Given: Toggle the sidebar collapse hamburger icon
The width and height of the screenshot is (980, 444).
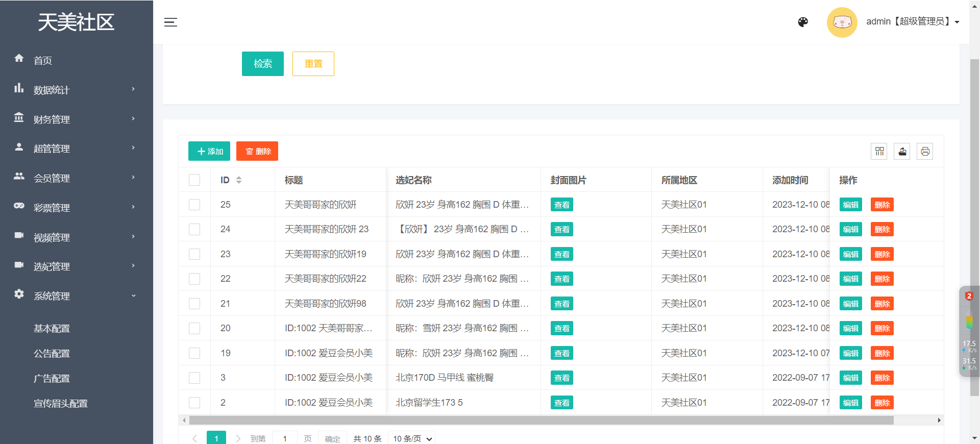Looking at the screenshot, I should (x=170, y=22).
